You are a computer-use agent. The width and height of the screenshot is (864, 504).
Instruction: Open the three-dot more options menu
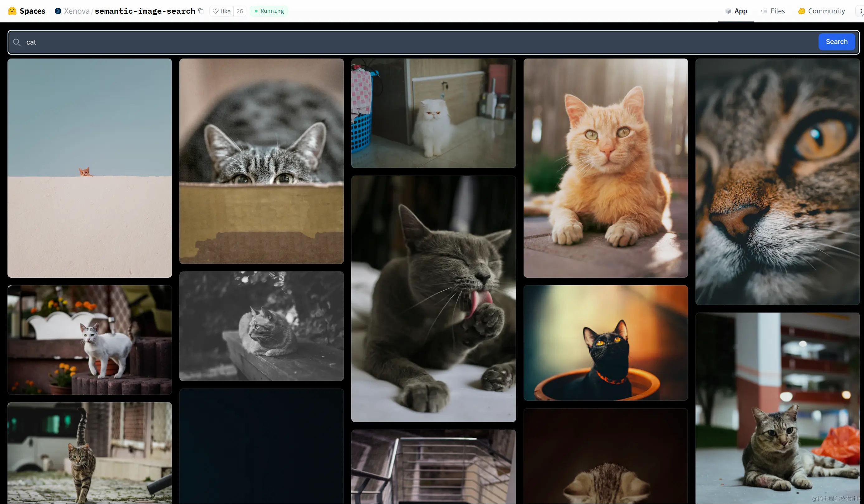[861, 11]
